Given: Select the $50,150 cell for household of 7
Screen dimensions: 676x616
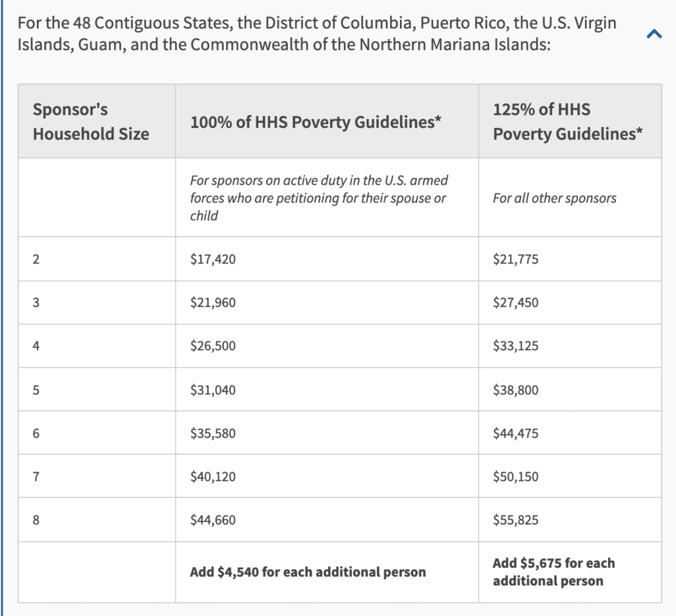Looking at the screenshot, I should (516, 476).
